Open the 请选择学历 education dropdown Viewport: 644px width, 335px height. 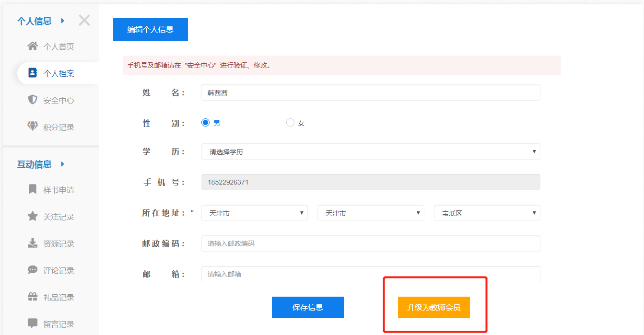(370, 152)
